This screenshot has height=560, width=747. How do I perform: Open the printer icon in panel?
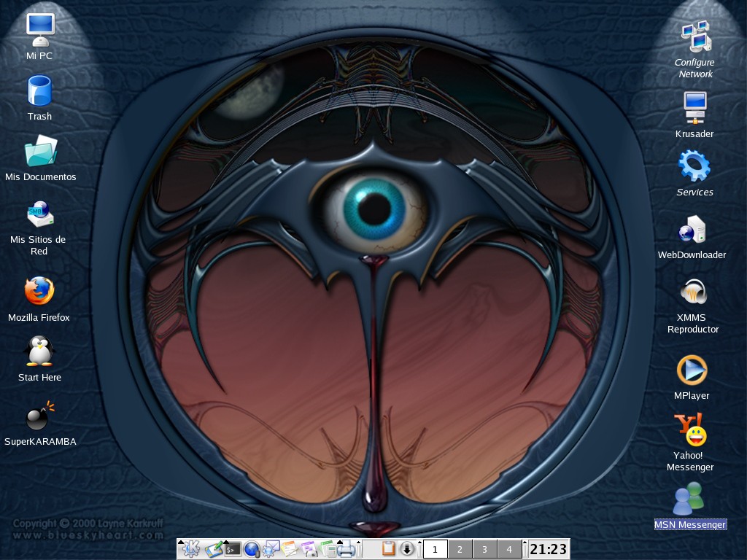(x=347, y=550)
